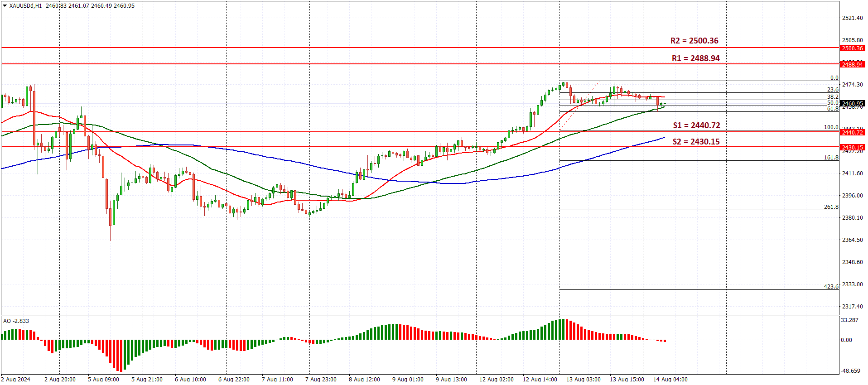The height and width of the screenshot is (385, 868).
Task: Click the 14 Aug 04:00 time axis label
Action: pos(670,380)
